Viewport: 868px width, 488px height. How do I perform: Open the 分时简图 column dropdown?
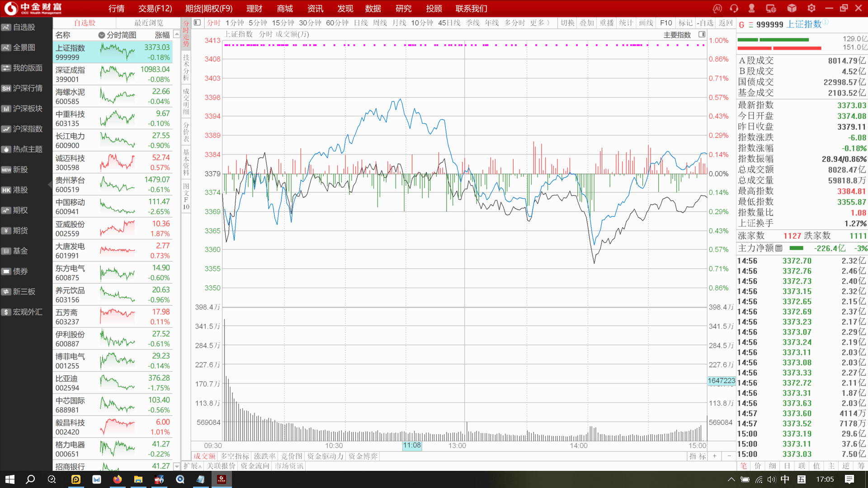click(102, 35)
